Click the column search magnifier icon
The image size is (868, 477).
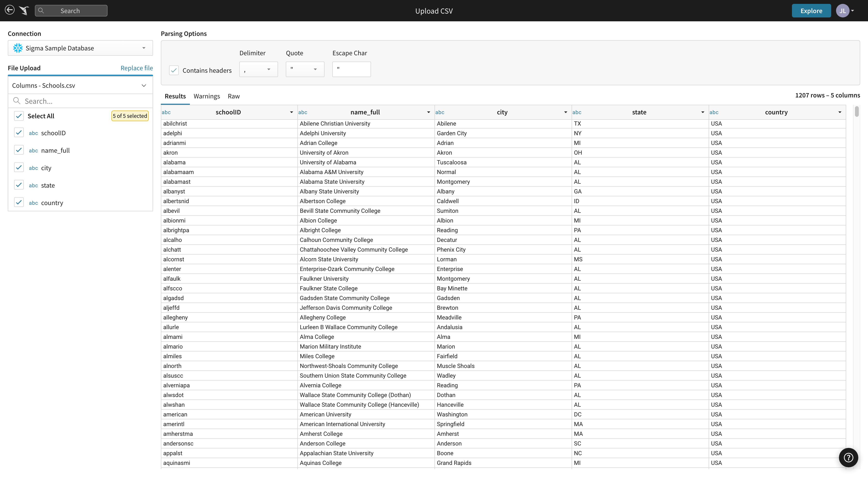click(16, 101)
